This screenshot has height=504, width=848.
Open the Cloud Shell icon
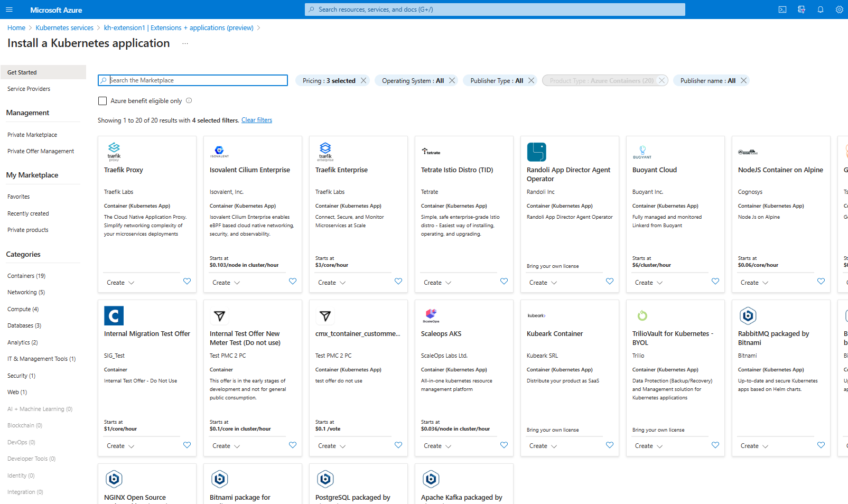tap(782, 10)
